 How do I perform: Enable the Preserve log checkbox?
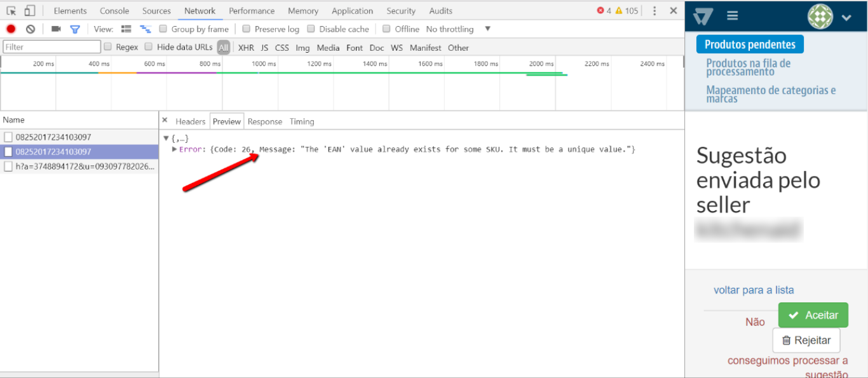coord(247,29)
